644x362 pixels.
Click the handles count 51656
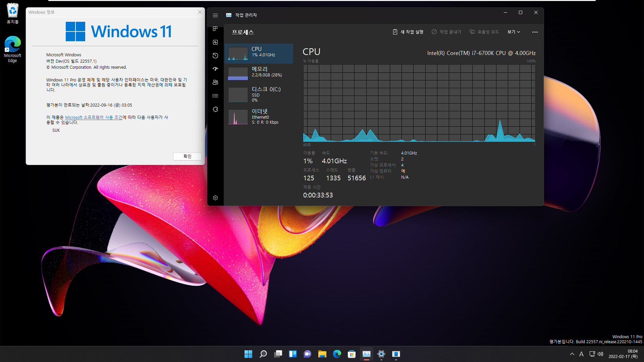point(357,178)
